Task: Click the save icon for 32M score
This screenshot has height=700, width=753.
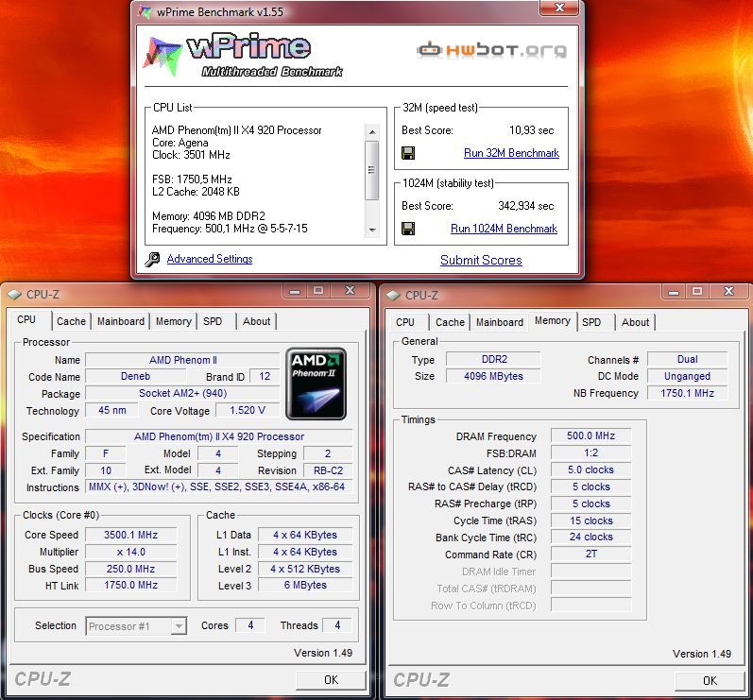Action: pyautogui.click(x=408, y=153)
